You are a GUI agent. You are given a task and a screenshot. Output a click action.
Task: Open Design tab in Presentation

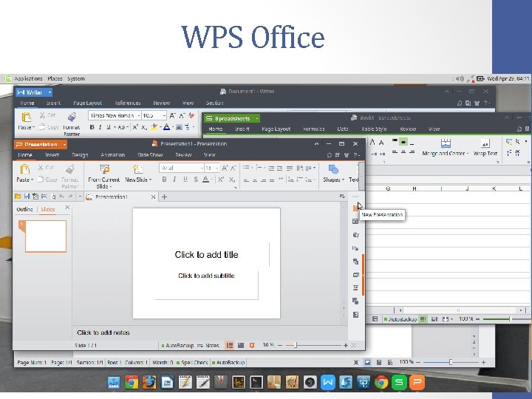pos(80,154)
